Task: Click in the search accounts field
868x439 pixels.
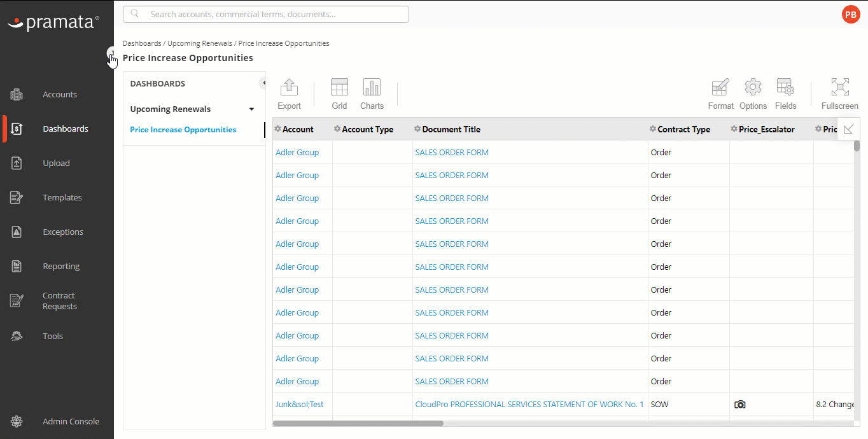Action: [x=266, y=14]
